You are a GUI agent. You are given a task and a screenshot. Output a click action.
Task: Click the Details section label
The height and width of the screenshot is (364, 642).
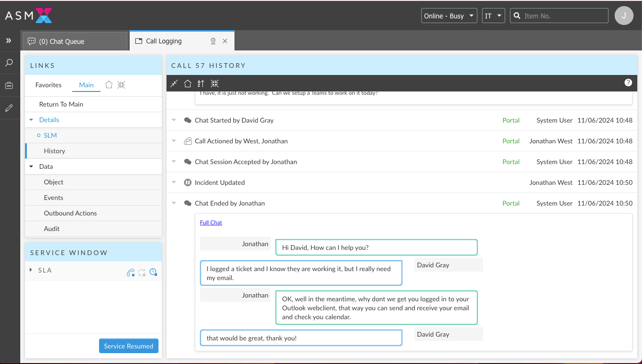tap(49, 120)
